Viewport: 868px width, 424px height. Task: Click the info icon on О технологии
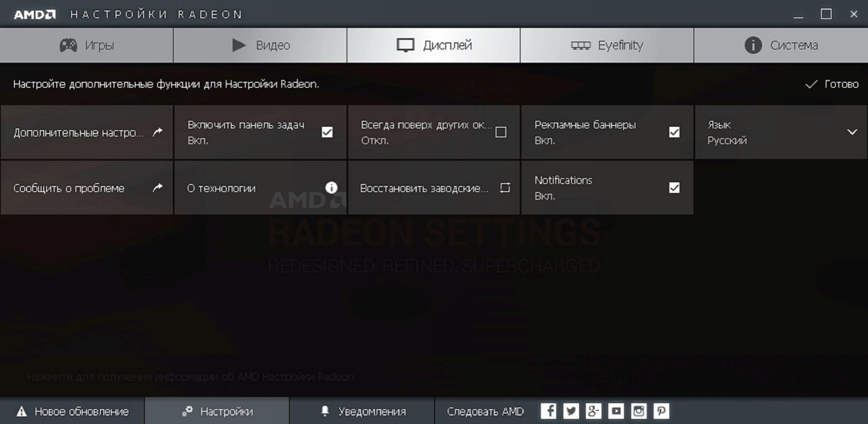click(331, 187)
